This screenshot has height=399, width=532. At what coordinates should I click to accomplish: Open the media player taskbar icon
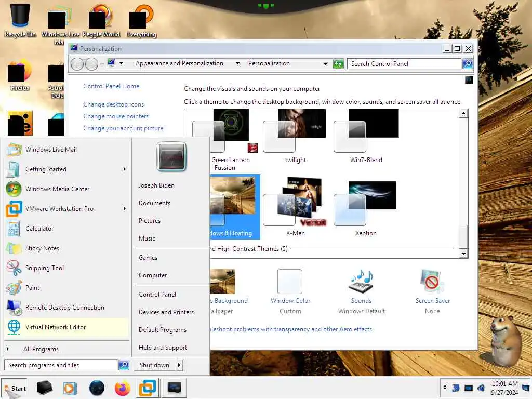pos(70,388)
